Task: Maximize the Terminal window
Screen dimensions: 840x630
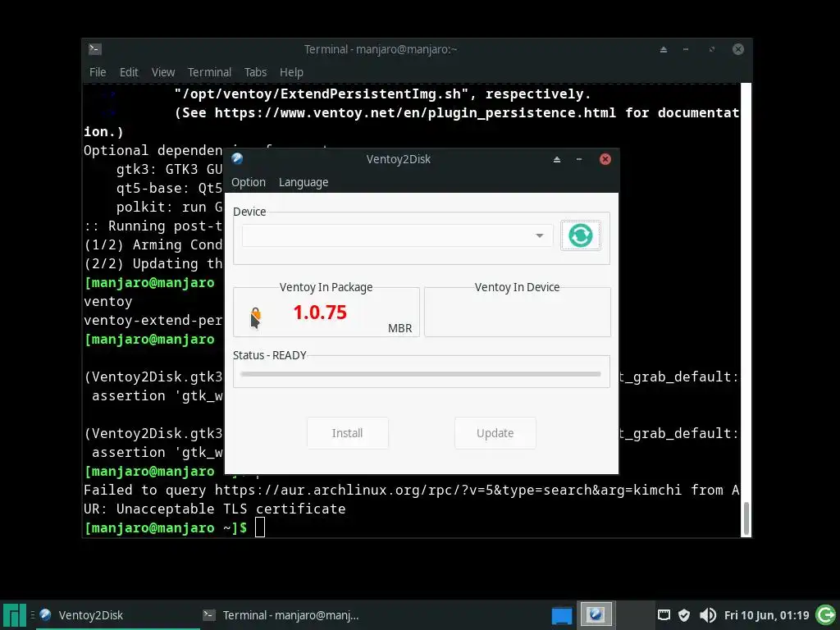Action: click(x=712, y=49)
